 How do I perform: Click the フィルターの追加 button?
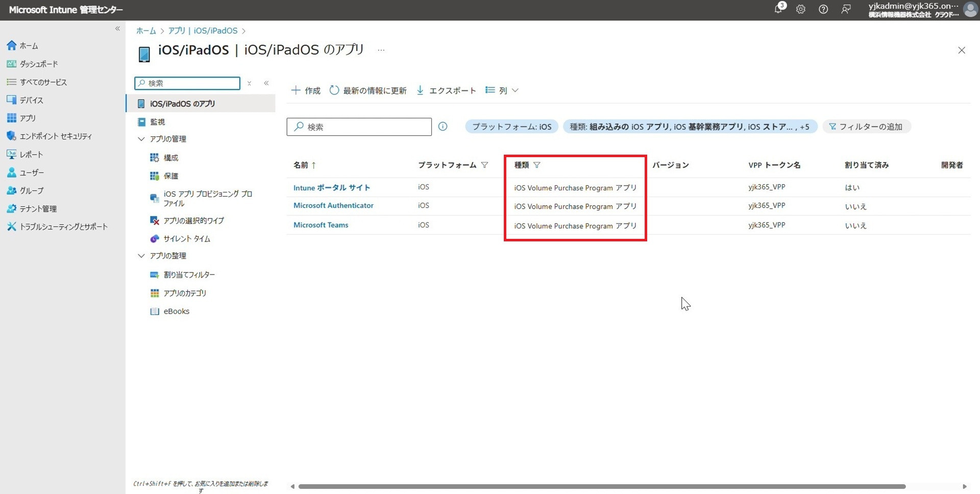[866, 127]
